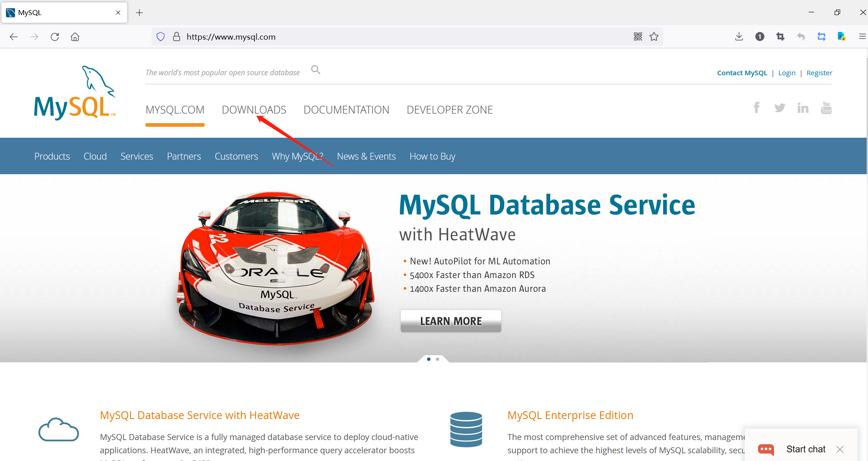
Task: Click the site security padlock icon
Action: click(x=177, y=37)
